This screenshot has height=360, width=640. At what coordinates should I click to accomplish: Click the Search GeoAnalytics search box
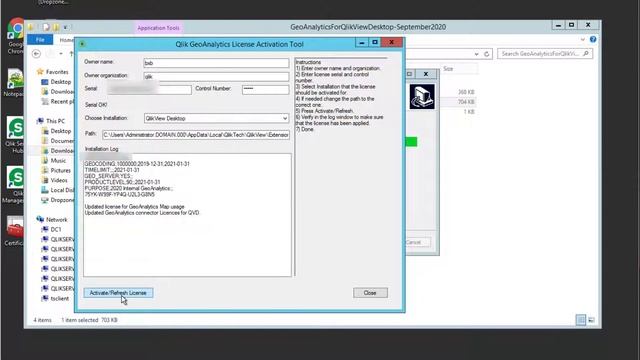545,53
